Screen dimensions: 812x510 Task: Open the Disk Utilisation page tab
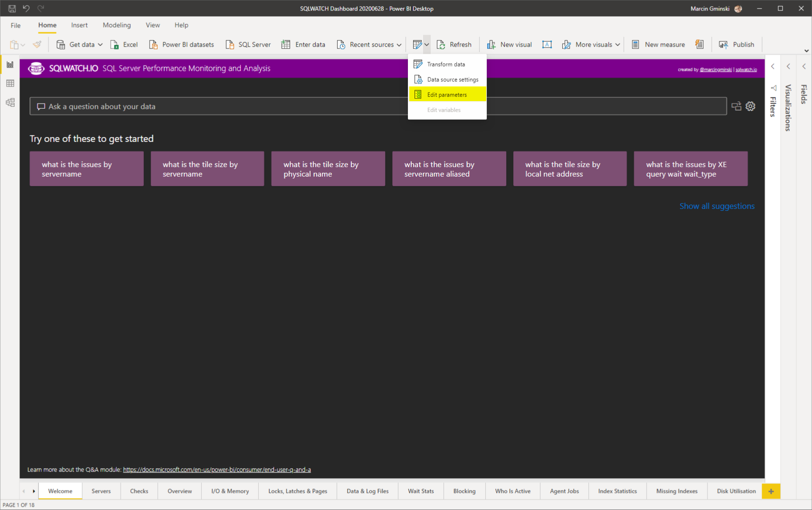pyautogui.click(x=736, y=491)
